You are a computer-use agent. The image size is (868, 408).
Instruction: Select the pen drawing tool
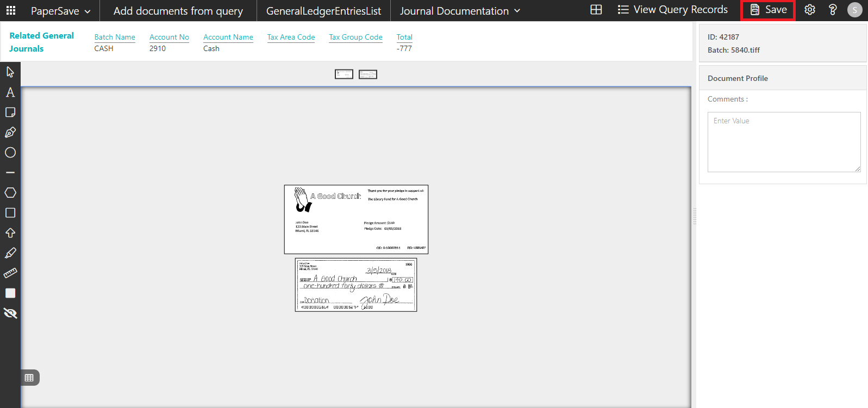10,133
